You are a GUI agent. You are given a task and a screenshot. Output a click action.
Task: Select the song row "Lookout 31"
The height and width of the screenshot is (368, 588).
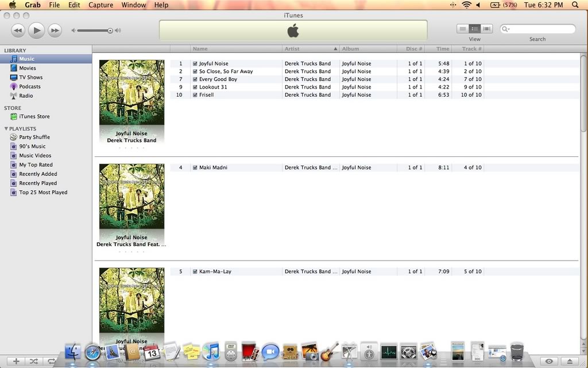pyautogui.click(x=374, y=87)
